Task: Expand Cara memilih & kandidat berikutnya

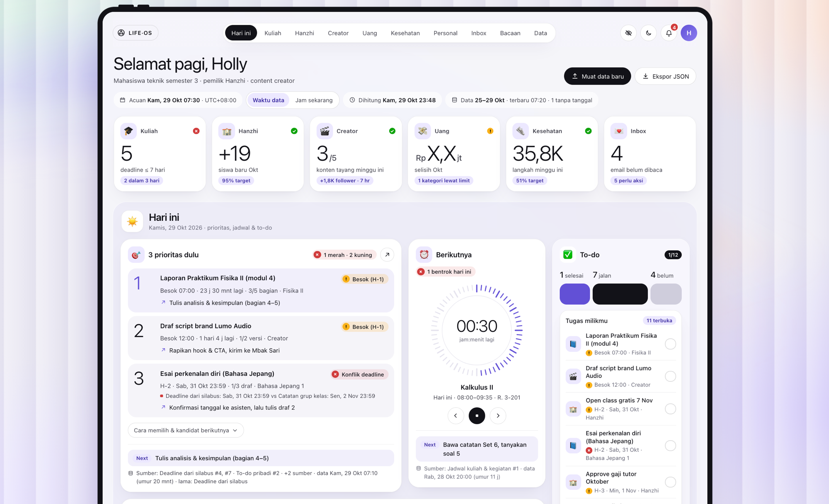Action: click(x=186, y=430)
